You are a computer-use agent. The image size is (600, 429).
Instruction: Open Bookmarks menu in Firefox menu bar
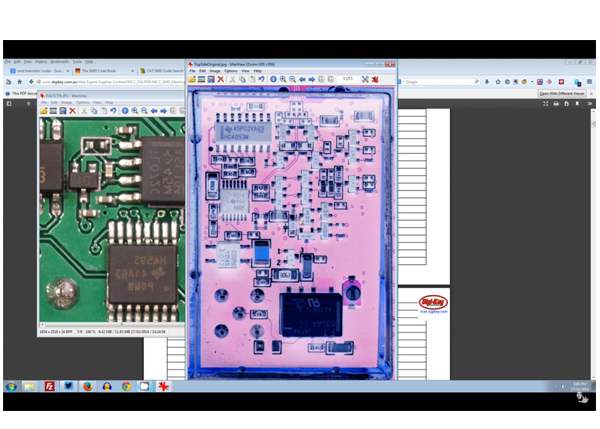(x=60, y=61)
